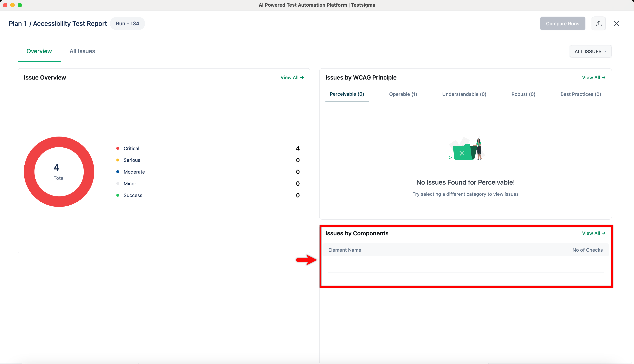Click the red Critical legend dot
This screenshot has height=364, width=634.
pyautogui.click(x=118, y=148)
